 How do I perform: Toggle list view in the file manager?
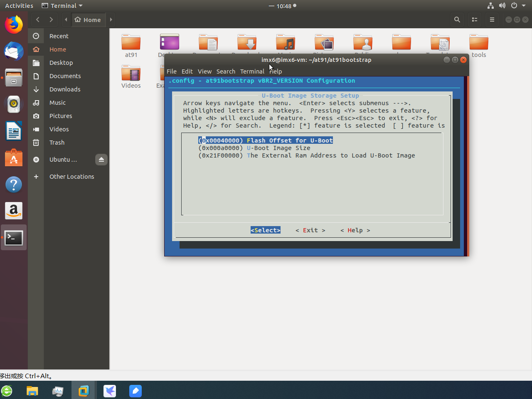474,20
